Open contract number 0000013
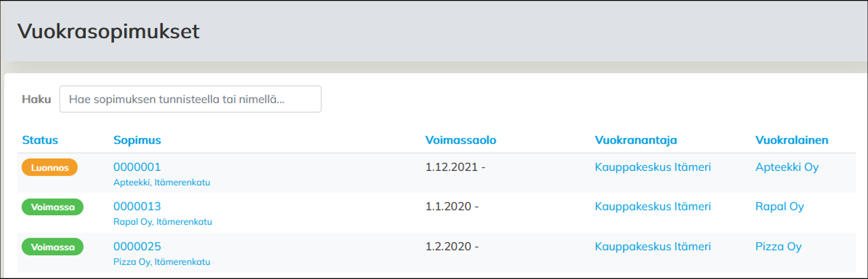 point(137,206)
